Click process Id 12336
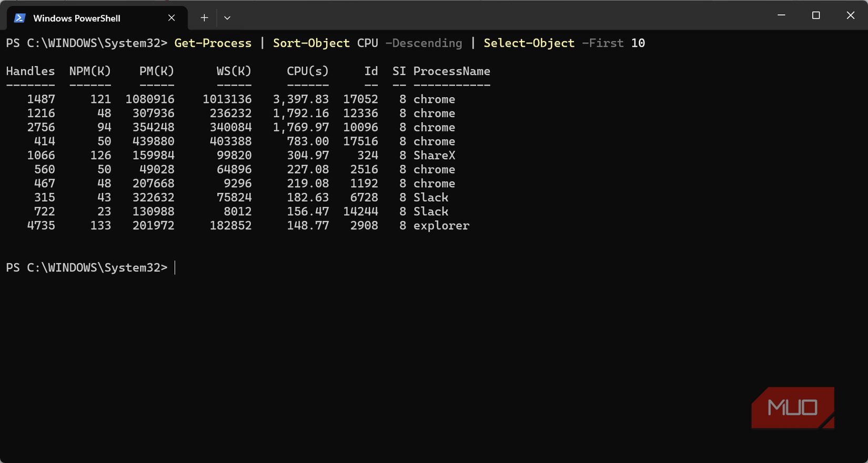 360,114
